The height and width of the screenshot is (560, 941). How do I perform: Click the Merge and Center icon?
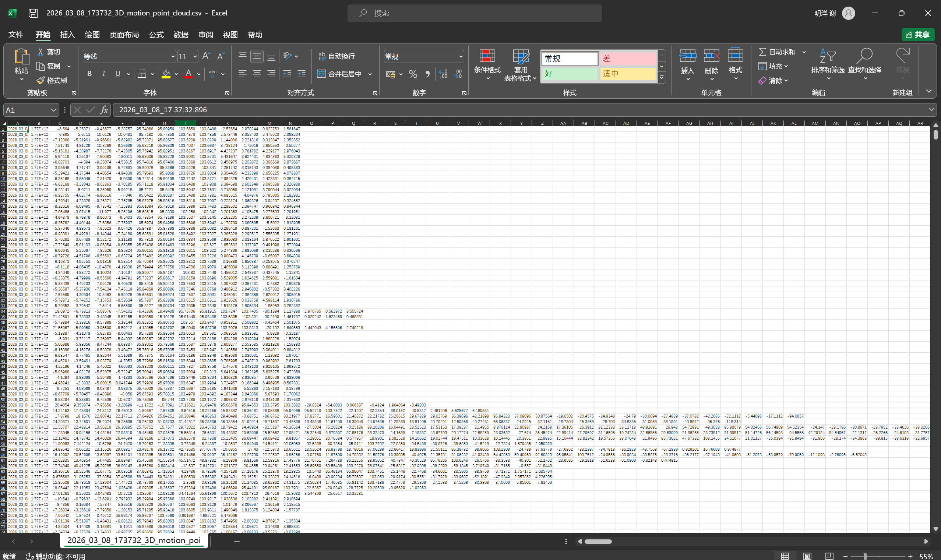click(321, 74)
